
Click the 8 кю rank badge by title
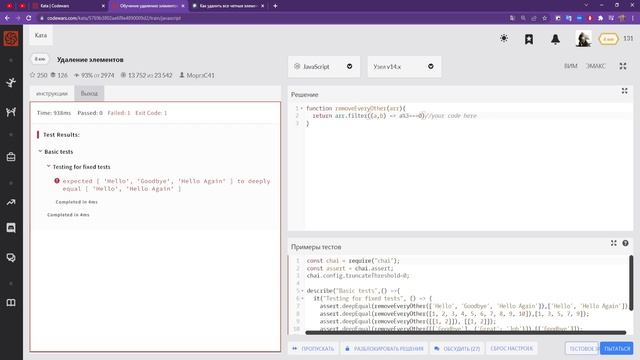pyautogui.click(x=40, y=59)
